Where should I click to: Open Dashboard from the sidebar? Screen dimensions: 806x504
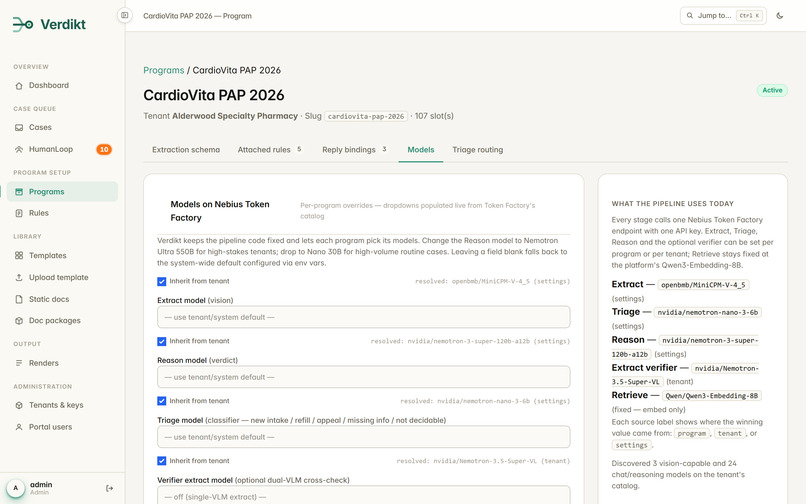click(x=62, y=85)
